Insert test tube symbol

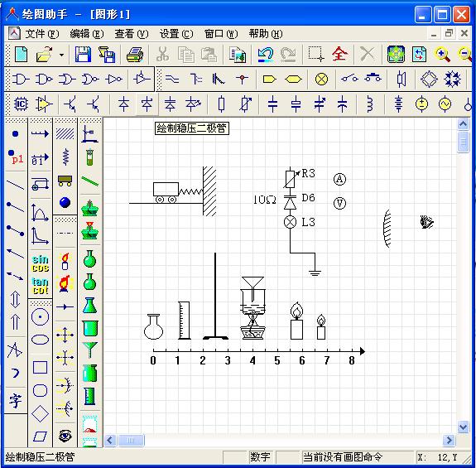(89, 157)
